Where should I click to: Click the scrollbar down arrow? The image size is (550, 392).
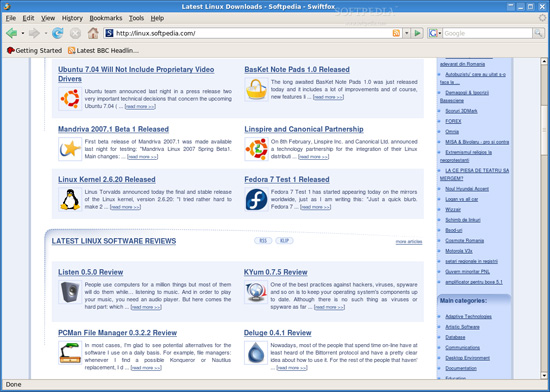point(544,376)
